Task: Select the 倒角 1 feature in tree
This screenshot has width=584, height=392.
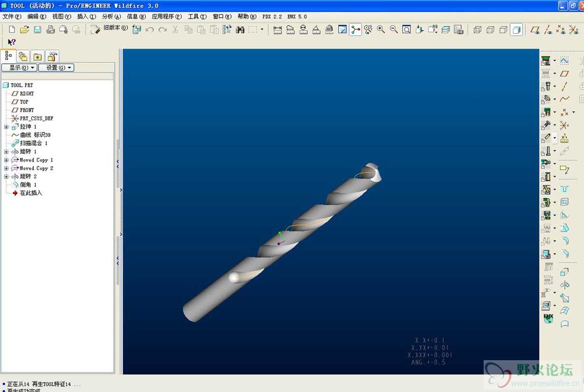Action: [28, 185]
